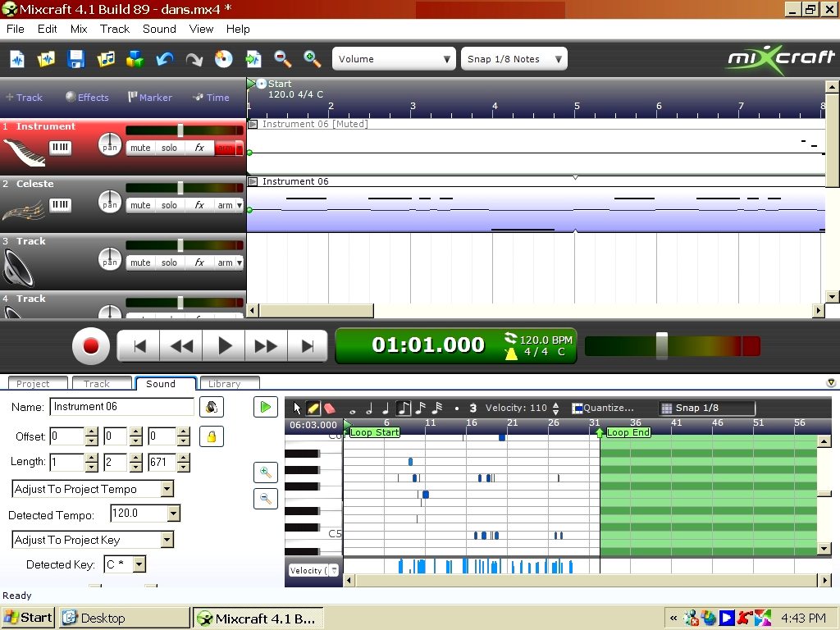Click the master volume slider handle
840x630 pixels.
(662, 345)
